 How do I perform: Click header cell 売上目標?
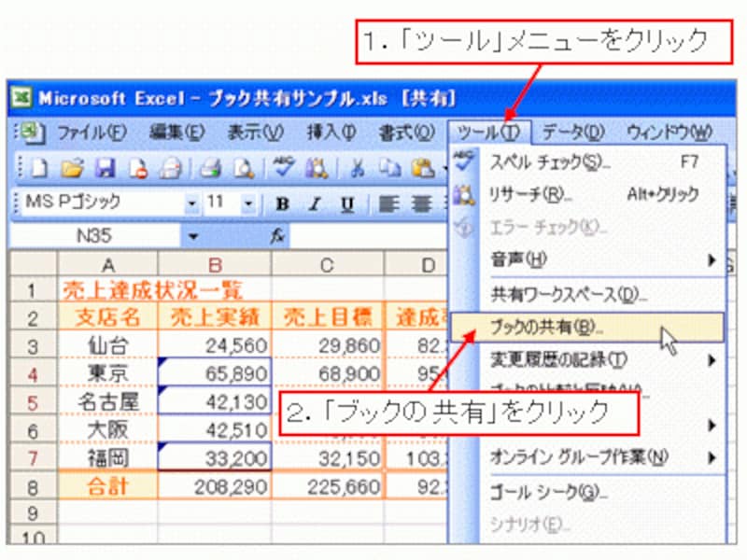[328, 317]
